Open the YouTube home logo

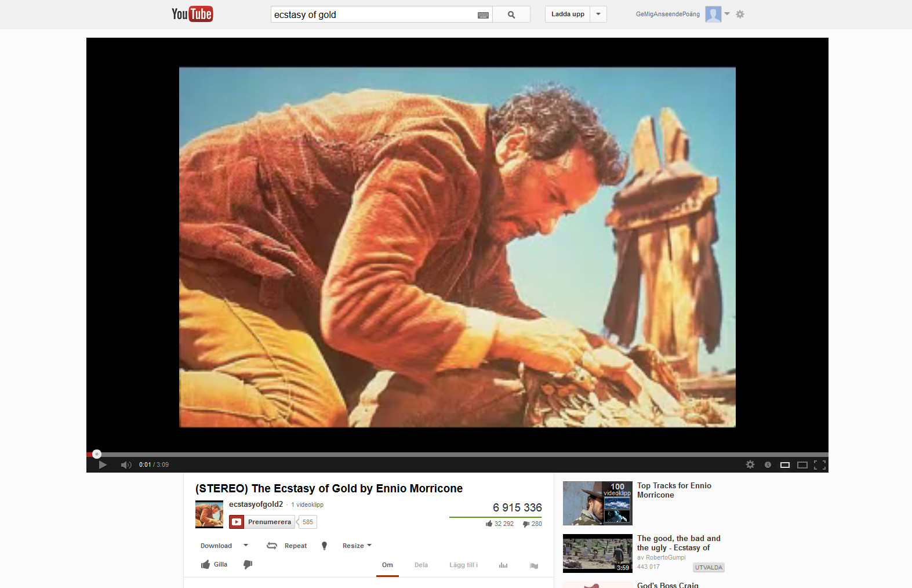(192, 14)
